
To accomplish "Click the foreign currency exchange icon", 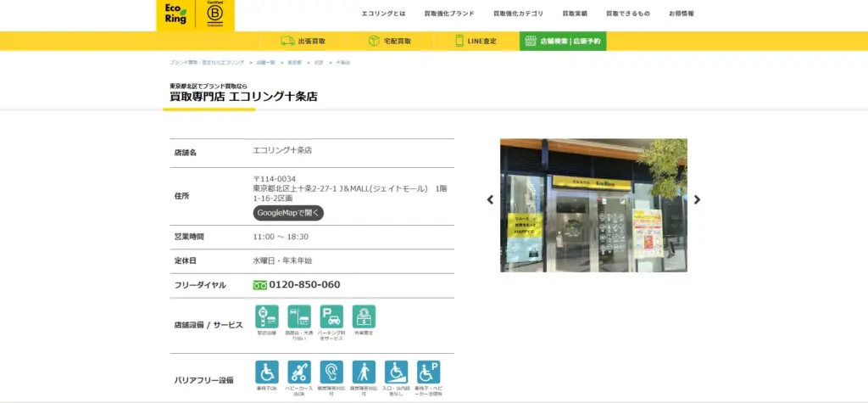I will click(364, 316).
